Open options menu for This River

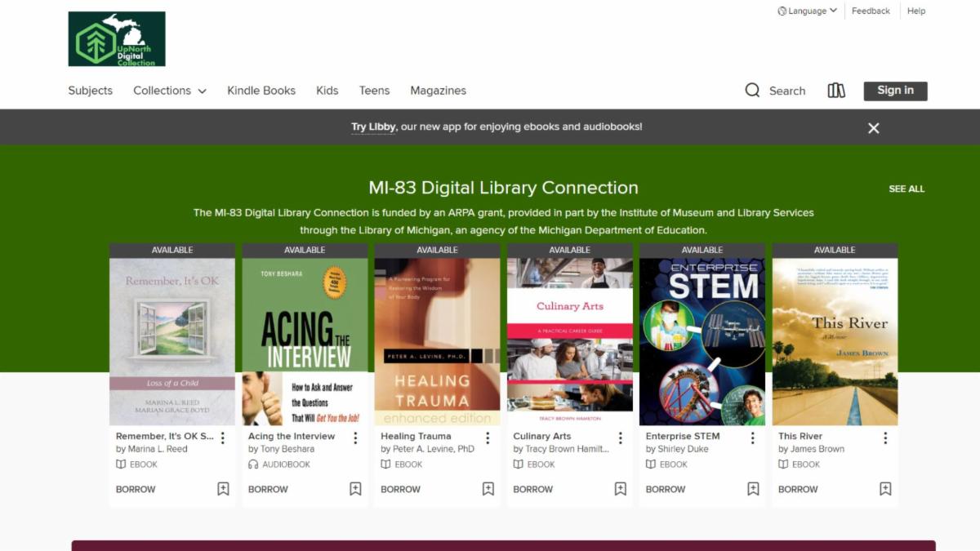(x=885, y=438)
